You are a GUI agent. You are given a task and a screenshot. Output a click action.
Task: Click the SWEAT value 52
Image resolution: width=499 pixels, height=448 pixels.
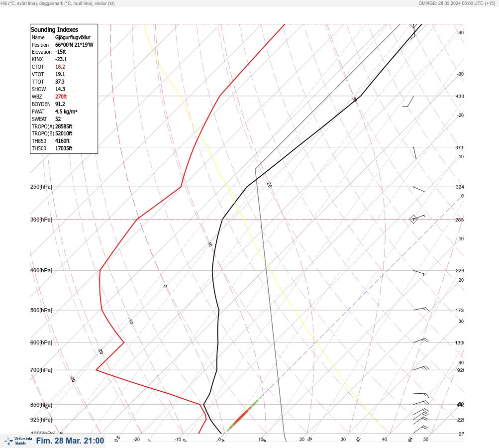(x=58, y=119)
